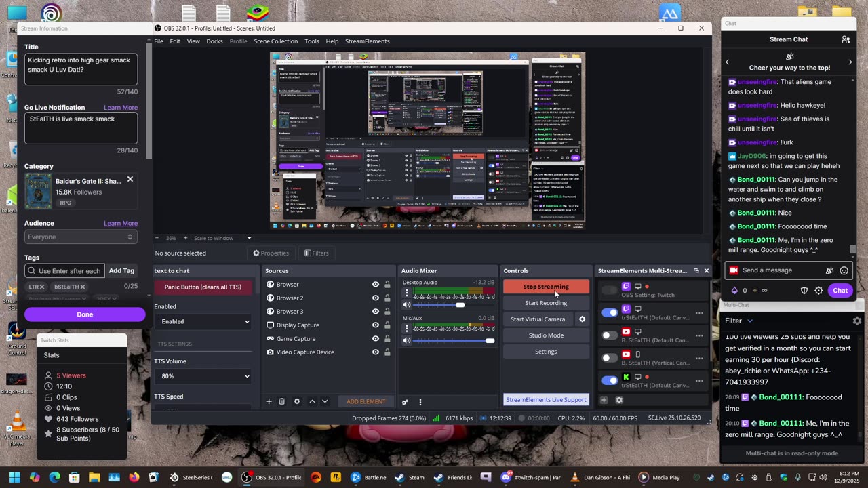Enable YouTube B. StEalTH Vertical Canvas toggle
The image size is (868, 488).
click(x=610, y=358)
